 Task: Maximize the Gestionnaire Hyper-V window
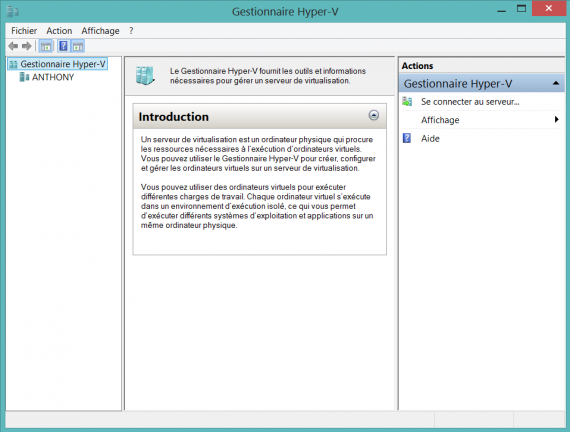pyautogui.click(x=522, y=9)
